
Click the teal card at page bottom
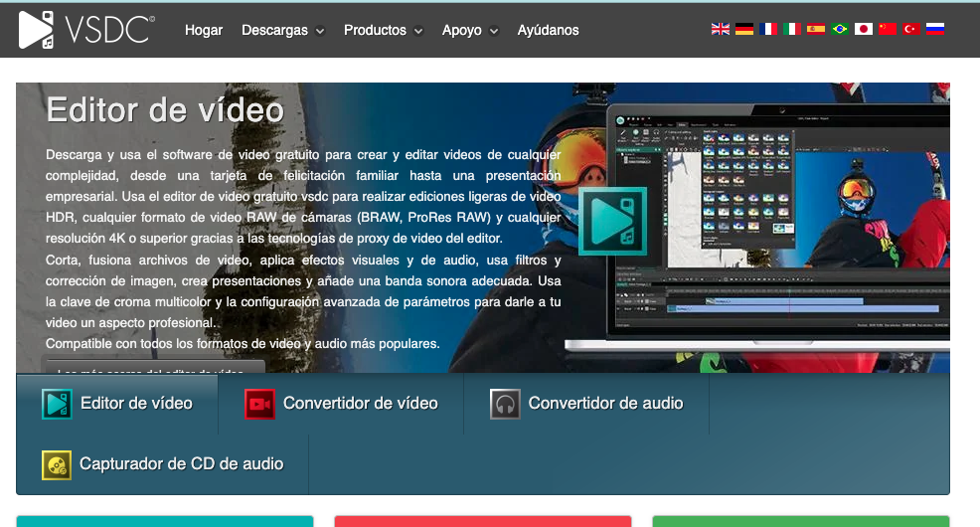tap(165, 521)
